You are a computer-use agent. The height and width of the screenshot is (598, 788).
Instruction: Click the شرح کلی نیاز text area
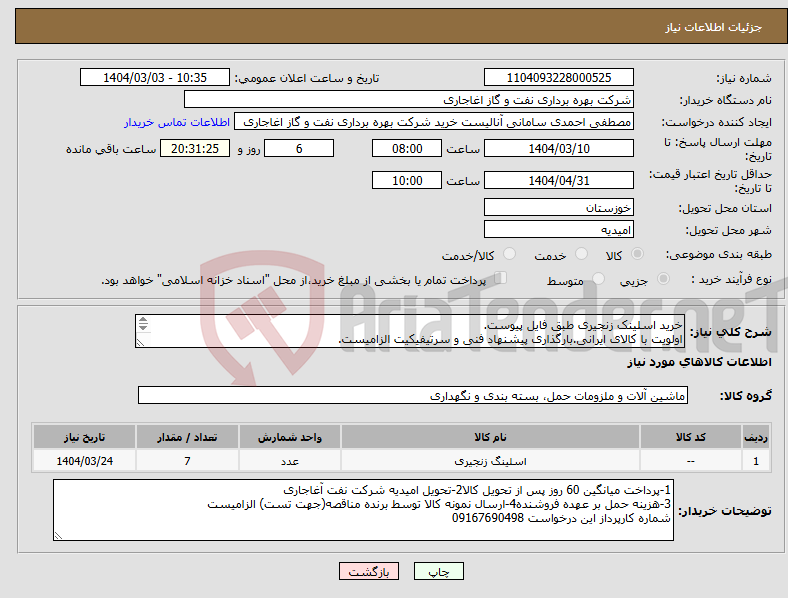[x=410, y=331]
